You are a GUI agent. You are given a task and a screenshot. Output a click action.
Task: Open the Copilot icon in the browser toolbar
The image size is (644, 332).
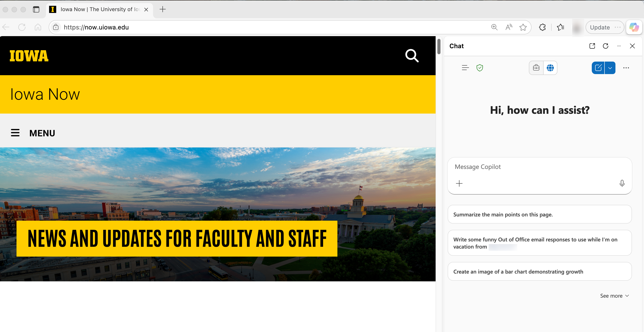pos(634,27)
